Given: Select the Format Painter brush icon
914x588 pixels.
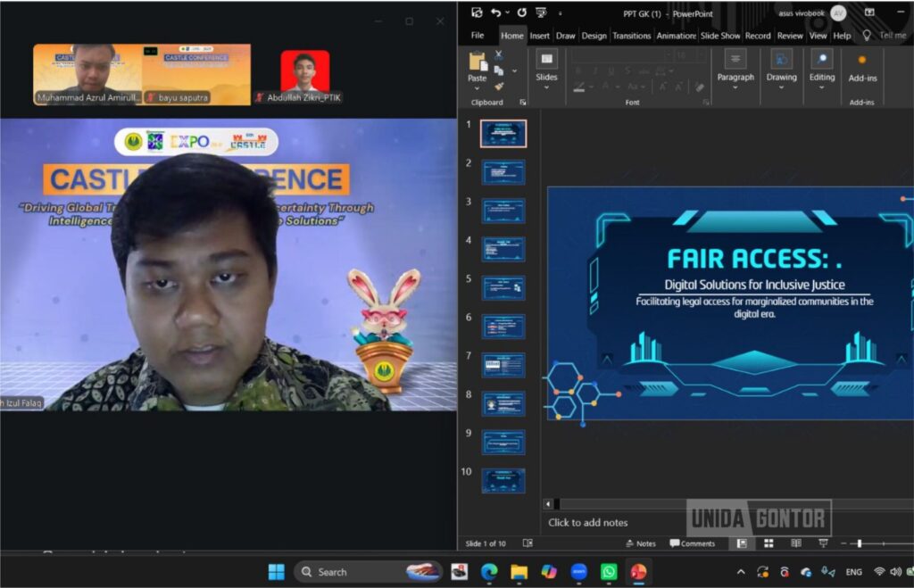Looking at the screenshot, I should (498, 87).
